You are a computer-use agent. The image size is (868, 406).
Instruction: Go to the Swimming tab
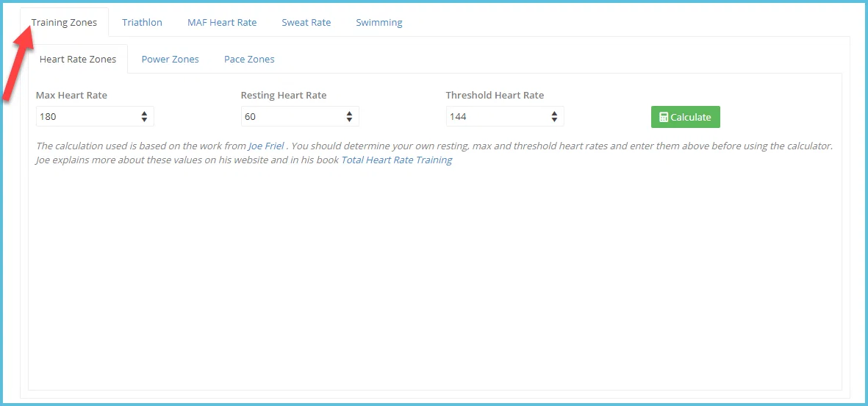pyautogui.click(x=379, y=23)
